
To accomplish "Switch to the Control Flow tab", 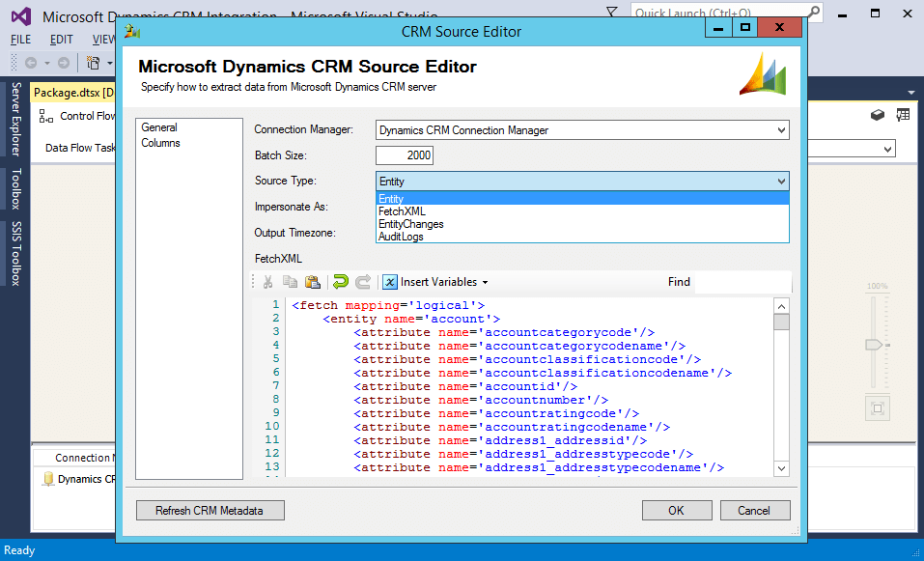I will pos(87,116).
